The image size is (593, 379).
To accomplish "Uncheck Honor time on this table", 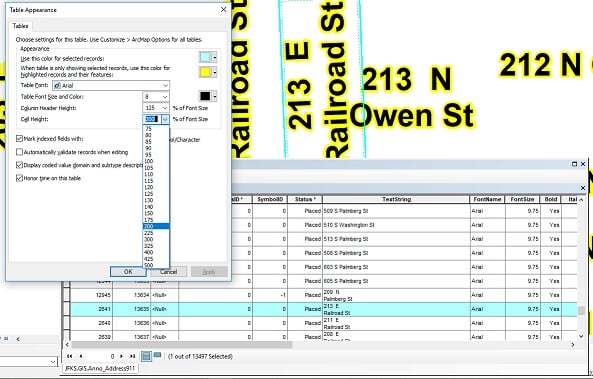I will point(19,178).
